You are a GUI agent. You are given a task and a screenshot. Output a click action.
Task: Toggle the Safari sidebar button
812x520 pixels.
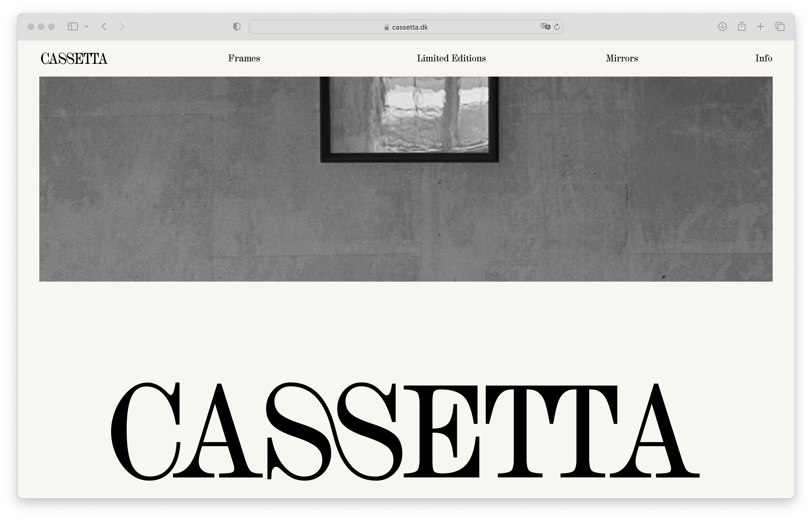pos(72,27)
